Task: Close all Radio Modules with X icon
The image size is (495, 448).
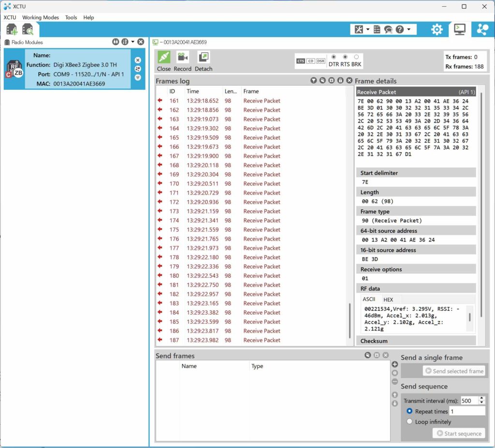Action: point(141,42)
